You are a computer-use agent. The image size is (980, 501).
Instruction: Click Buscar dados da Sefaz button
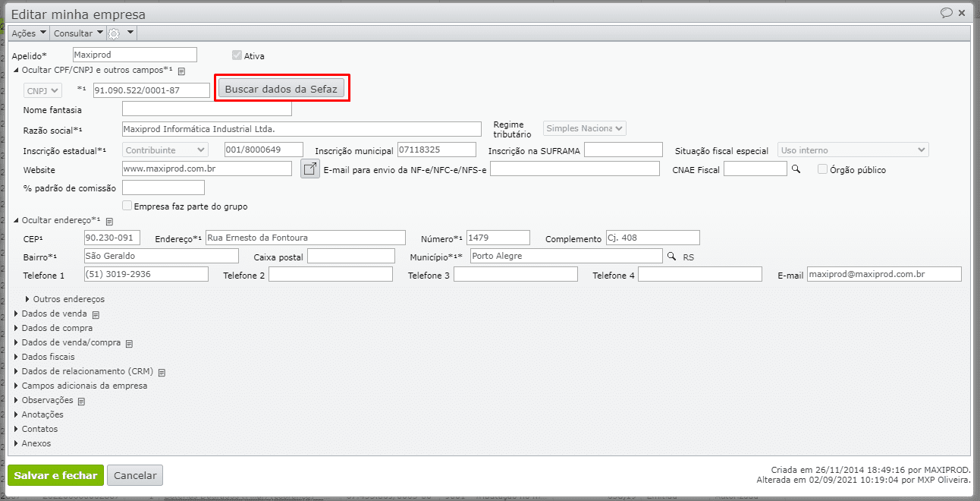click(x=281, y=89)
